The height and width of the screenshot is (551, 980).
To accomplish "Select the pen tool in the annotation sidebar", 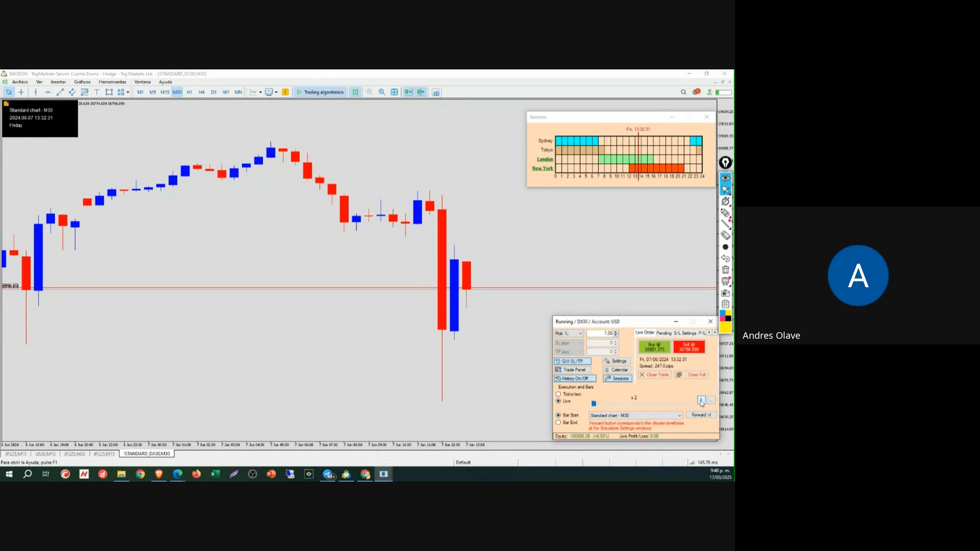I will click(x=726, y=224).
